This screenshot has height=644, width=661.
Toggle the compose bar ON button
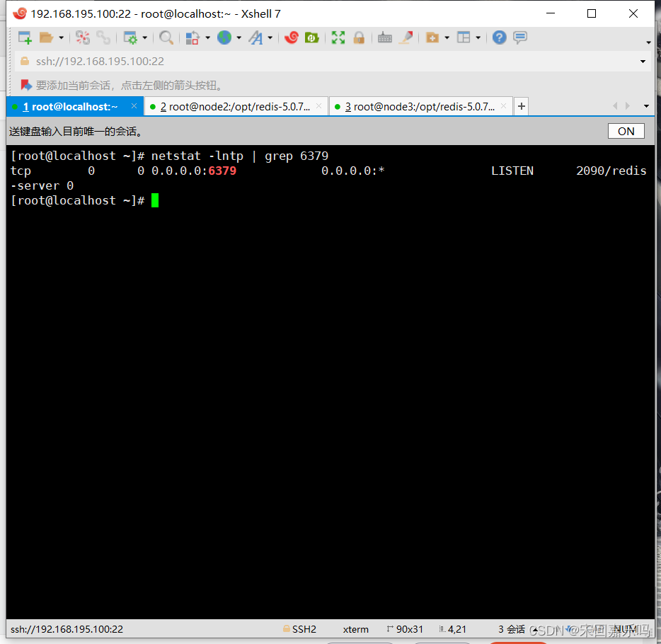[626, 131]
